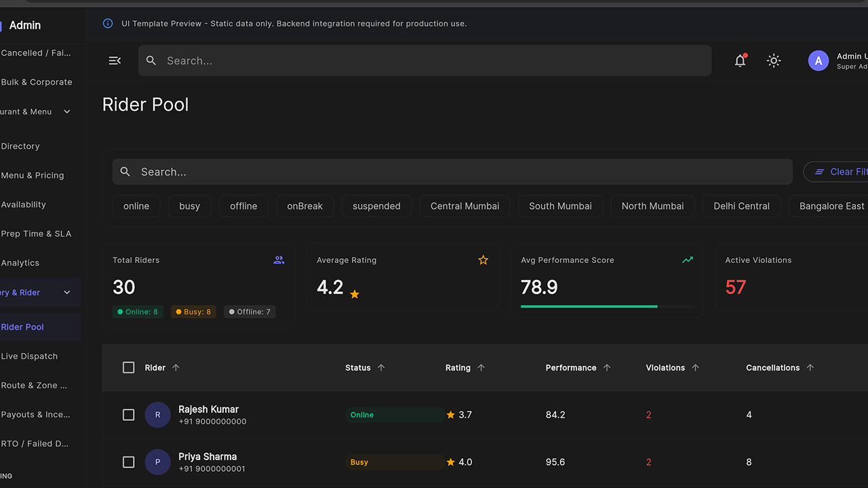The image size is (868, 488).
Task: Expand Restaurant & Menu sidebar chevron
Action: pos(67,112)
